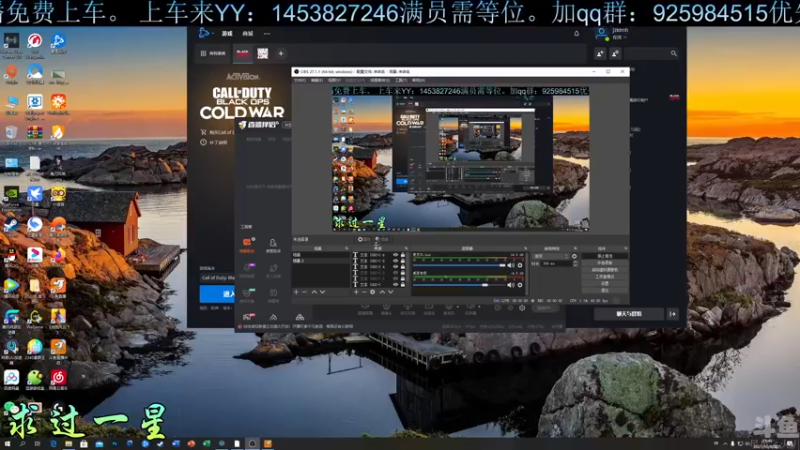Toggle visibility of 文本 (GDI+) 6 source
The image size is (800, 450).
[x=395, y=255]
